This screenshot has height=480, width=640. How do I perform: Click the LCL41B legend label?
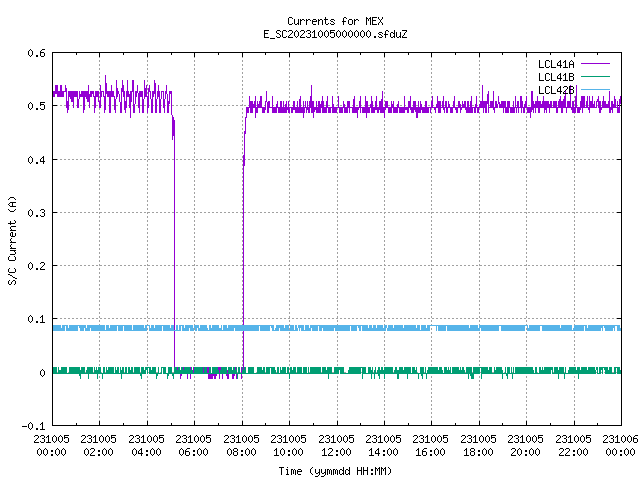click(556, 77)
